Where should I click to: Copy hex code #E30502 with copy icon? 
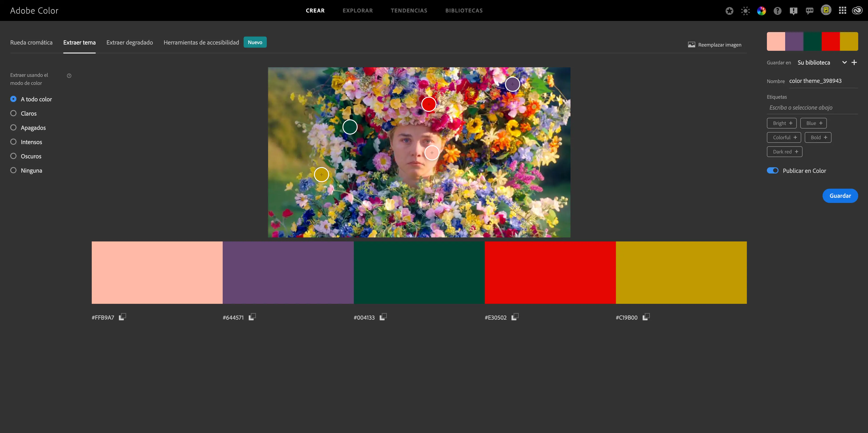click(515, 317)
